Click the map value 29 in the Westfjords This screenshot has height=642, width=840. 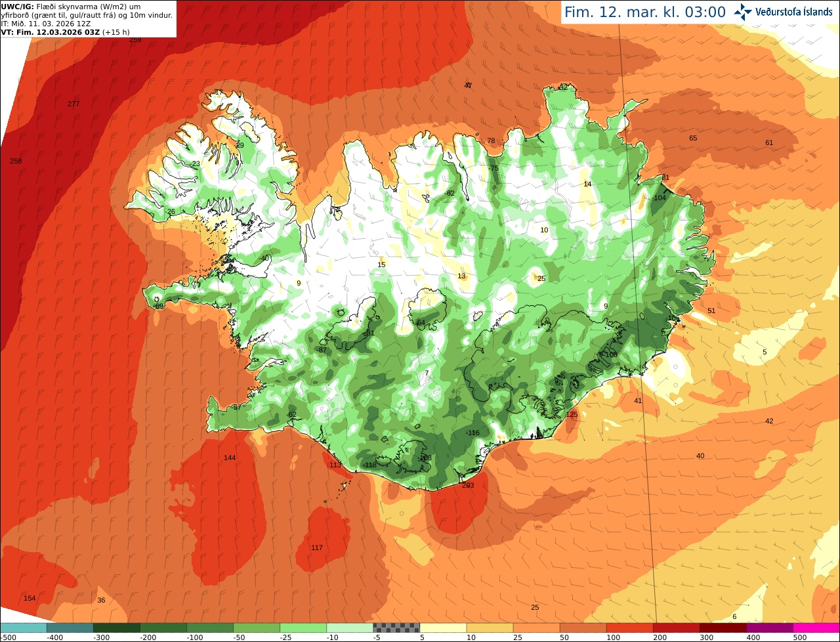coord(240,145)
